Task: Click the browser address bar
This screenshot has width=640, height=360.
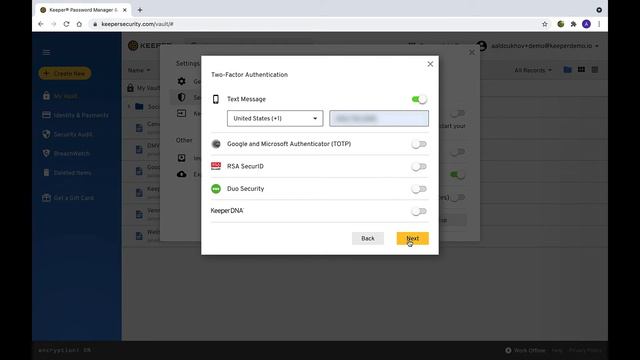Action: pos(314,24)
